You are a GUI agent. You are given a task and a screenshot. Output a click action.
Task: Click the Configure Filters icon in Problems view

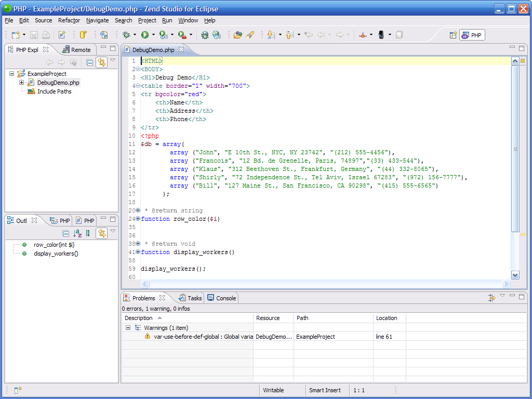(x=491, y=298)
